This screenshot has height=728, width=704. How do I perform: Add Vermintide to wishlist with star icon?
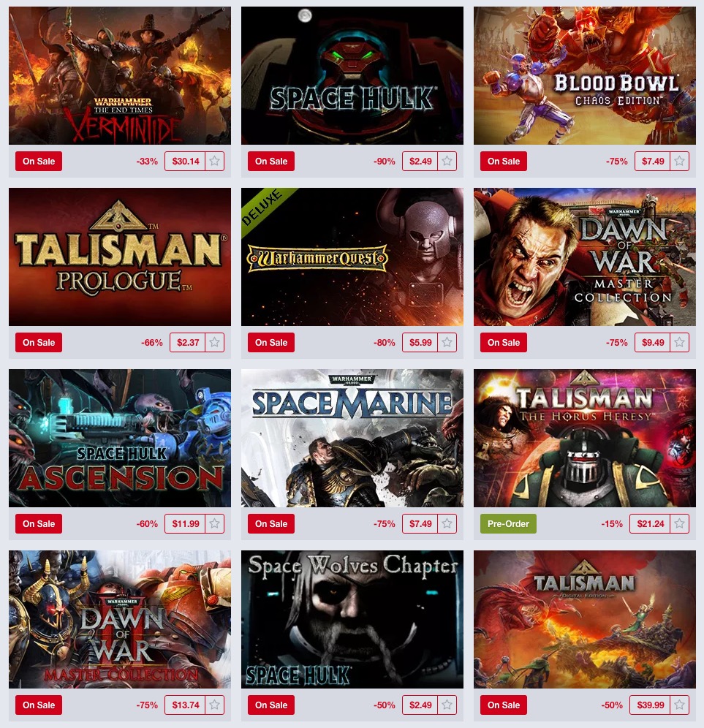214,161
